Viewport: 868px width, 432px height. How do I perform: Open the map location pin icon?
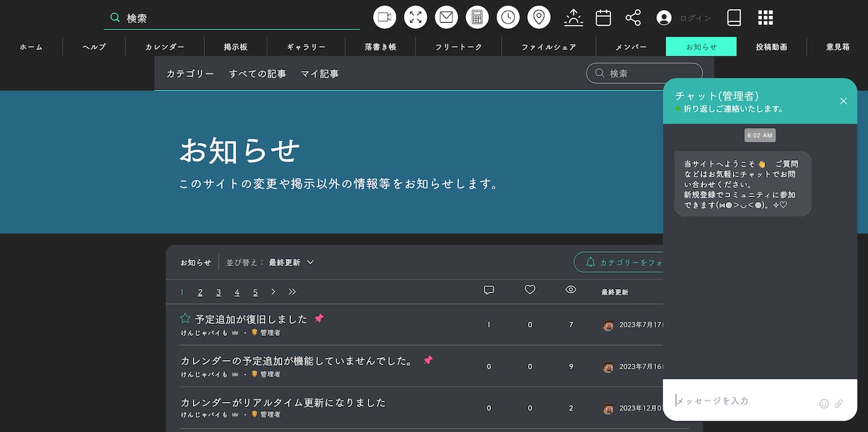point(539,17)
